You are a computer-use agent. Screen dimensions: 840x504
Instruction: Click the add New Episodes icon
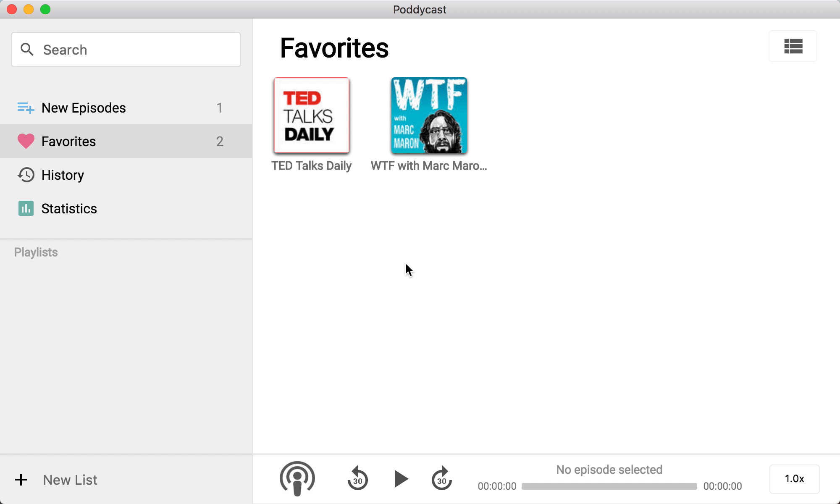pos(25,108)
